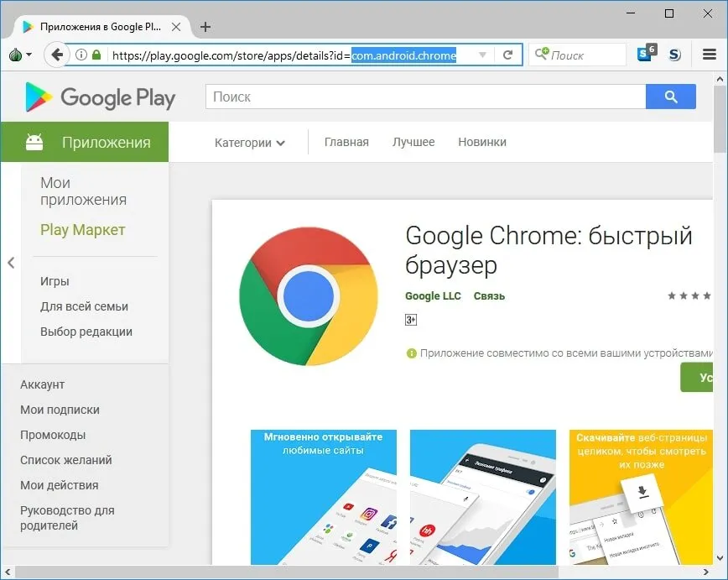Viewport: 728px width, 580px height.
Task: Open Для всей семьи link
Action: [x=84, y=306]
